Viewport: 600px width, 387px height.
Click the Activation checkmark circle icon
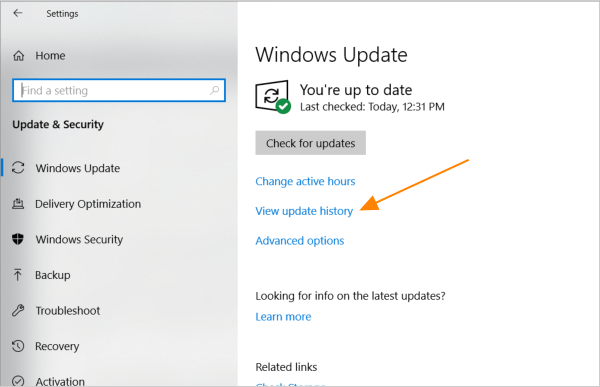pos(18,381)
